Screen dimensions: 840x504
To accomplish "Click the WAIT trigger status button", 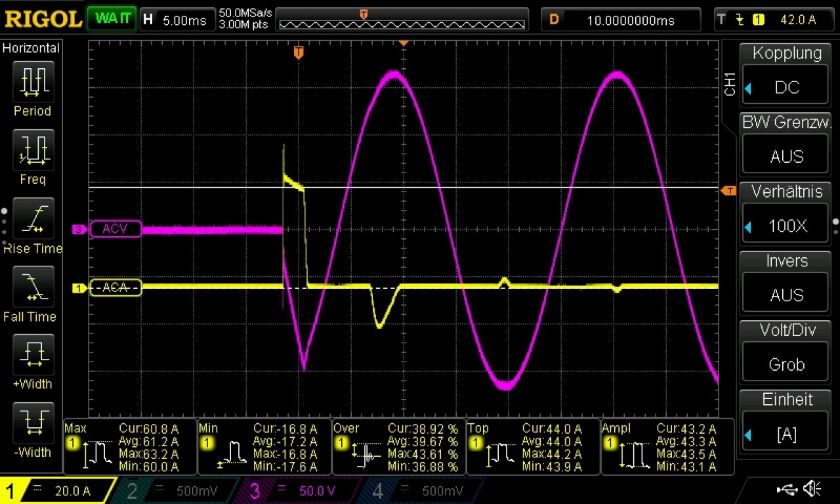I will tap(112, 19).
